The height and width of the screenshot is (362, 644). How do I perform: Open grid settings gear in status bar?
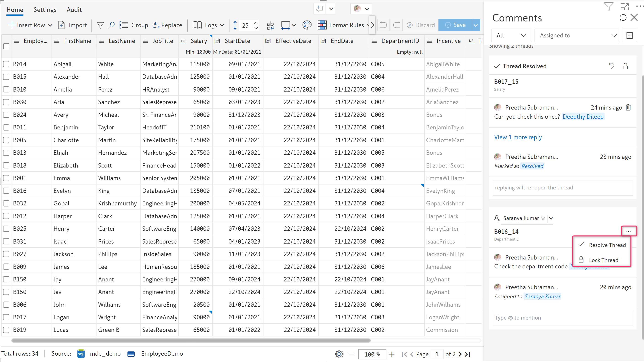(339, 354)
